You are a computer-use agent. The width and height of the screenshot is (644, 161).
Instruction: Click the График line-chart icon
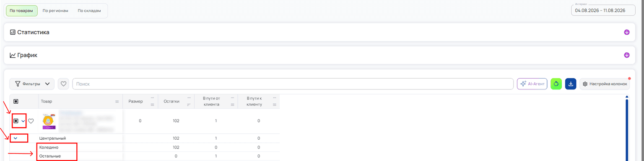[13, 55]
